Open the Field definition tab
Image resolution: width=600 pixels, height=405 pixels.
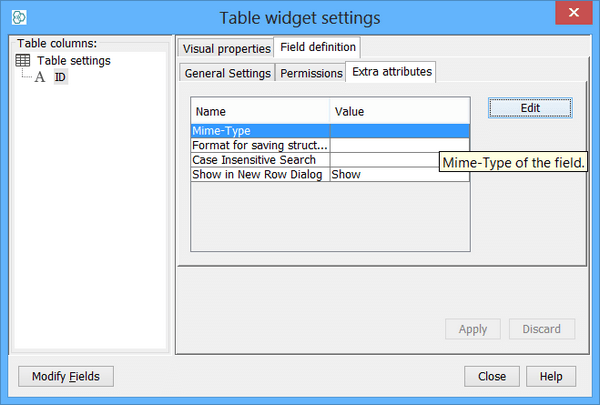point(316,47)
